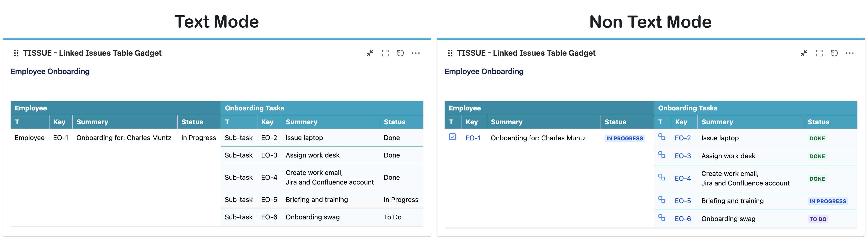Open more actions menu on Text Mode gadget

pyautogui.click(x=416, y=53)
